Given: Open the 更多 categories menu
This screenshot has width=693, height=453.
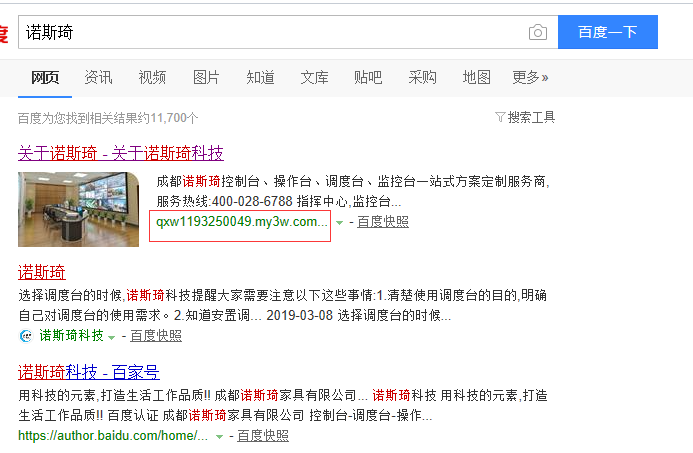Looking at the screenshot, I should tap(530, 77).
